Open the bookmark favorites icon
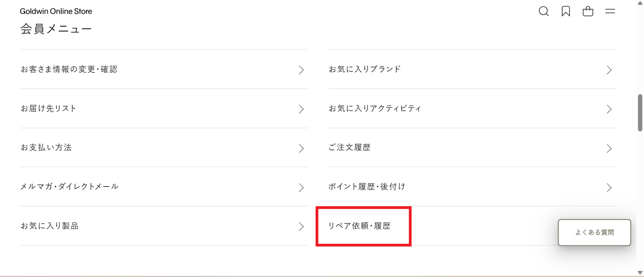 pos(566,11)
